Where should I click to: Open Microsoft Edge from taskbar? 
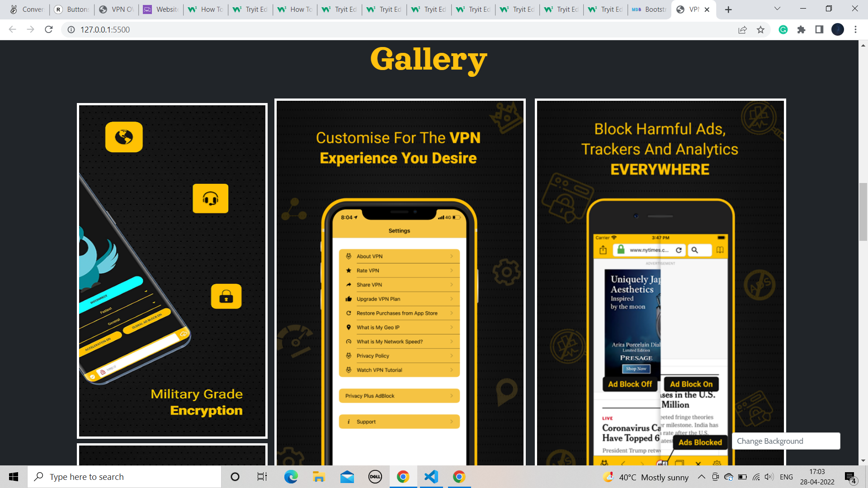(x=291, y=477)
